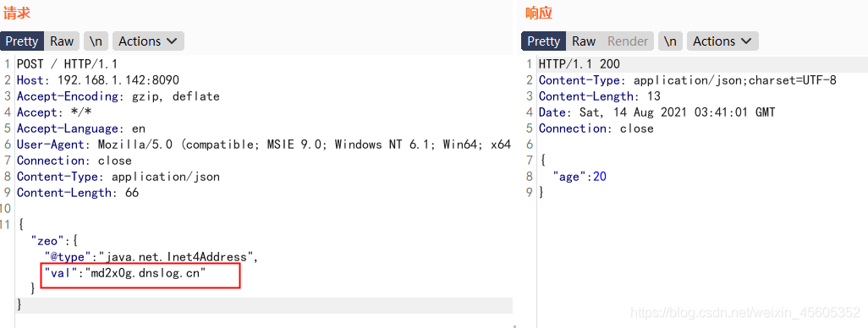
Task: Select Pretty tab in response panel
Action: pos(543,41)
